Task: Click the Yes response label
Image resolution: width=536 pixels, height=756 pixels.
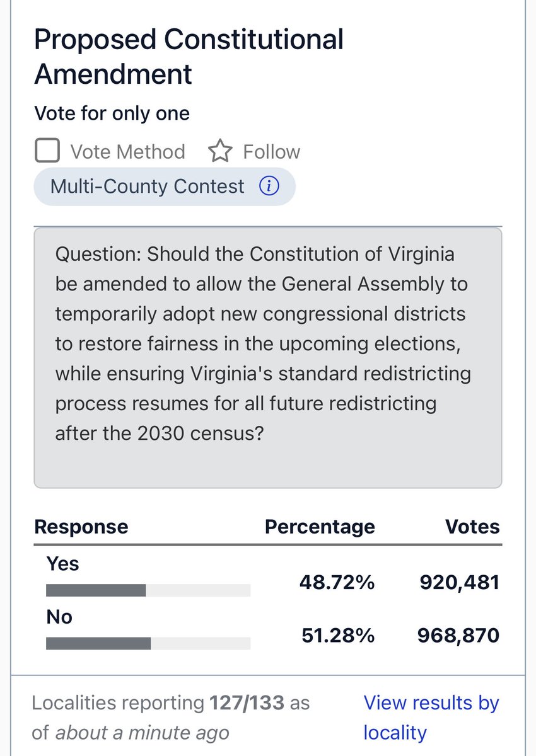Action: (62, 563)
